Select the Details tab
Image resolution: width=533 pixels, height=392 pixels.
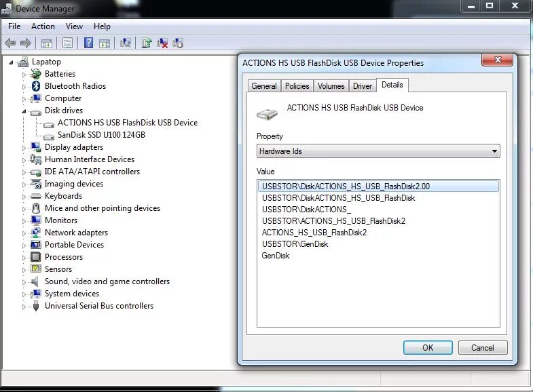click(x=392, y=85)
